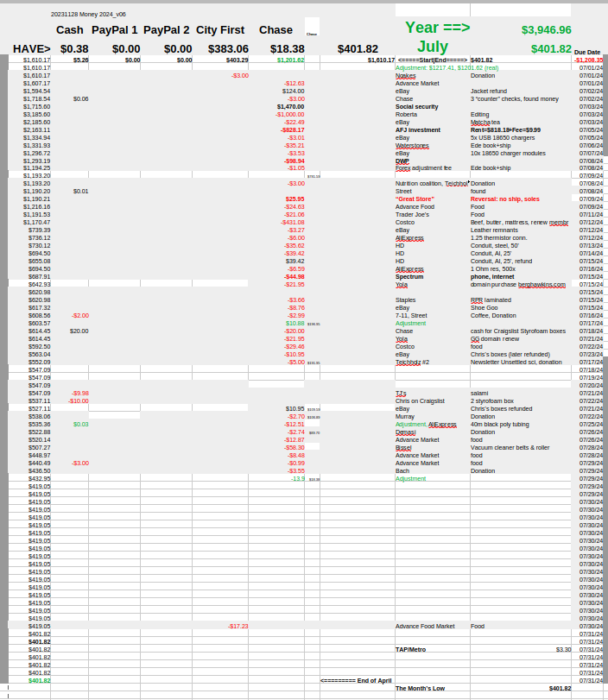Click the 'phone, internet' description

492,277
